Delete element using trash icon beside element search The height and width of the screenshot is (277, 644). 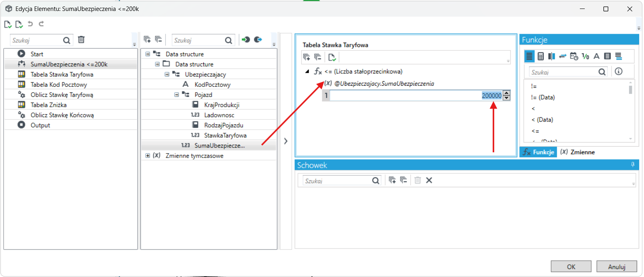(81, 40)
